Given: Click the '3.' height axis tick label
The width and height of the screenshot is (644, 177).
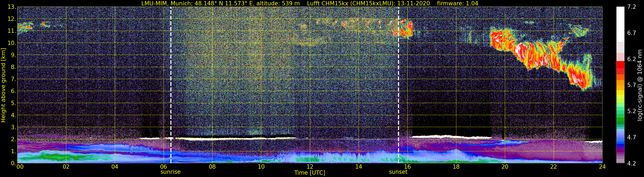Looking at the screenshot, I should click(x=13, y=127).
